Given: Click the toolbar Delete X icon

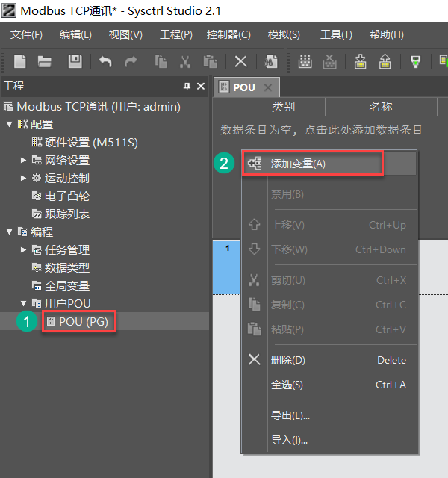Looking at the screenshot, I should pos(240,61).
